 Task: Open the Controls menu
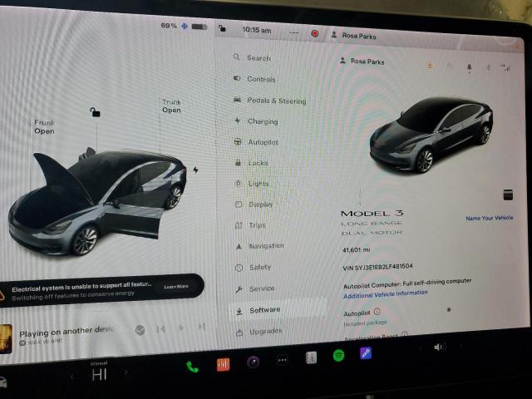tap(254, 79)
